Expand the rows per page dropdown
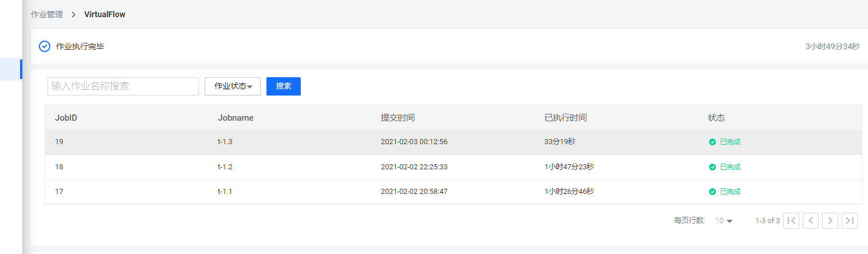 (724, 221)
